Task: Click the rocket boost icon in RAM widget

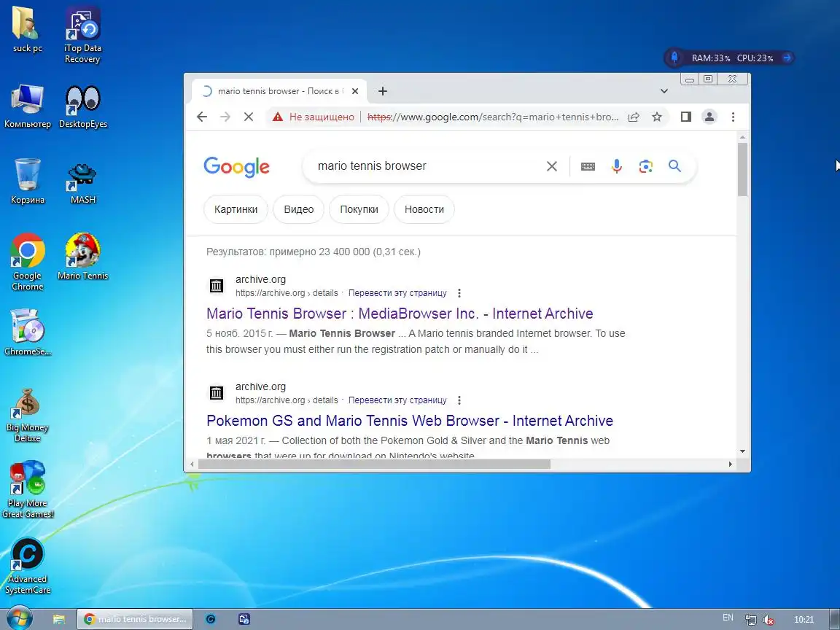Action: (674, 58)
